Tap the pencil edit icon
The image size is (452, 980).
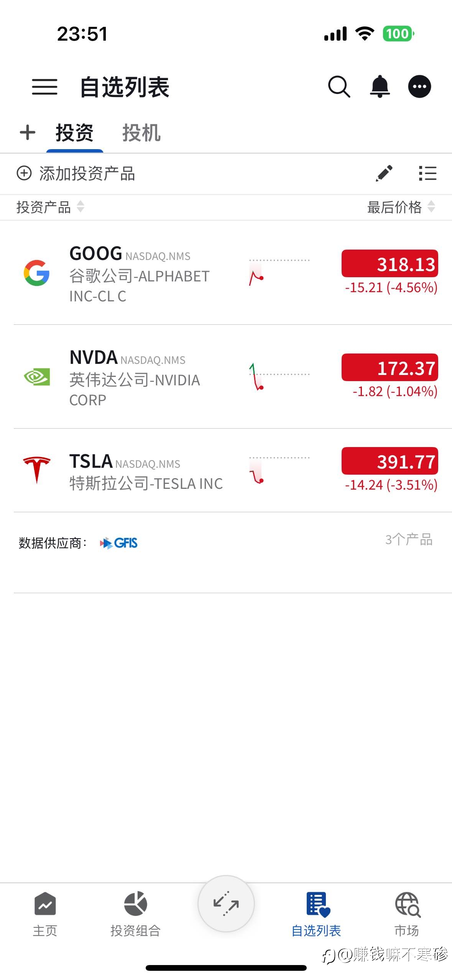tap(384, 173)
